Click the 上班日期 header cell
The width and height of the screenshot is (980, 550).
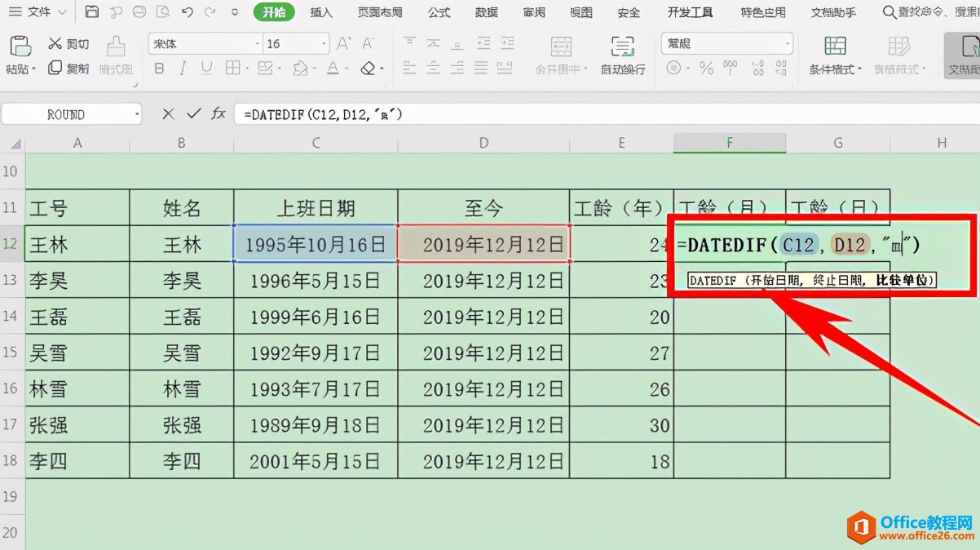(x=316, y=207)
